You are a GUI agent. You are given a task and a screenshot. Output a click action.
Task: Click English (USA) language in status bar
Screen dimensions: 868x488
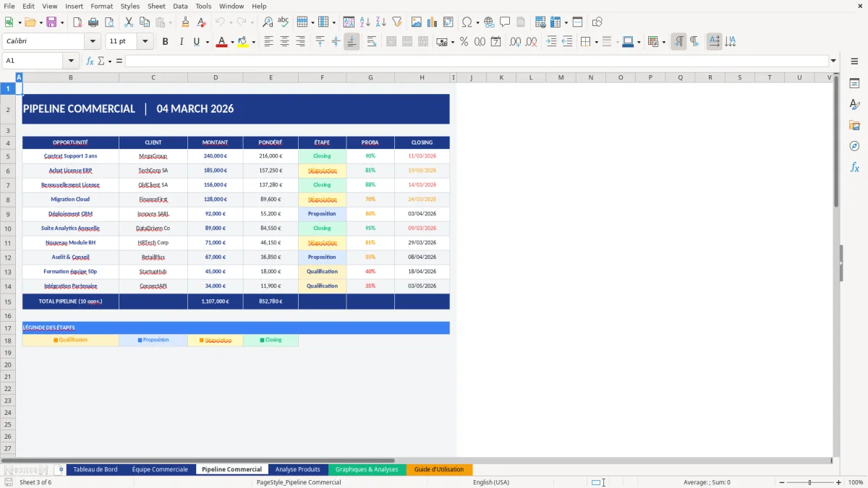tap(491, 482)
